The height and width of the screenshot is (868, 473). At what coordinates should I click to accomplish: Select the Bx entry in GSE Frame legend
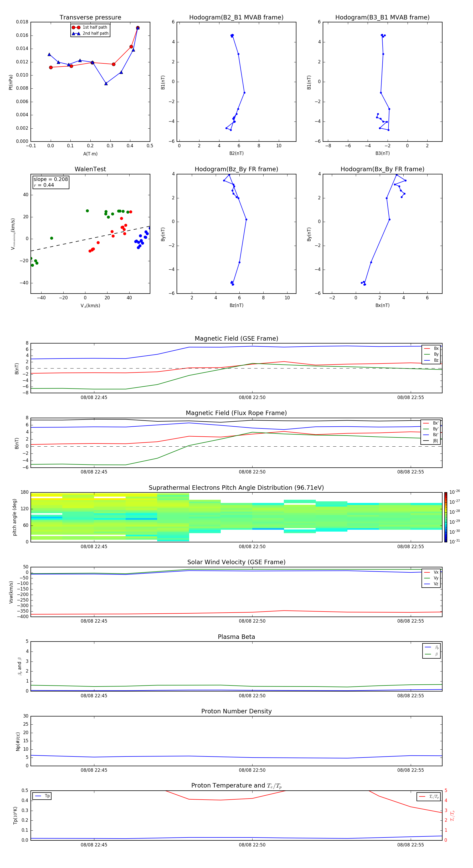[x=431, y=349]
